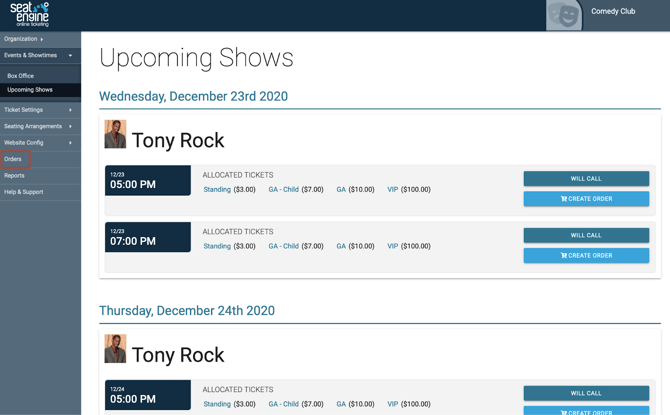The width and height of the screenshot is (670, 415).
Task: Create order for 12/23 5:00 PM show
Action: click(586, 199)
